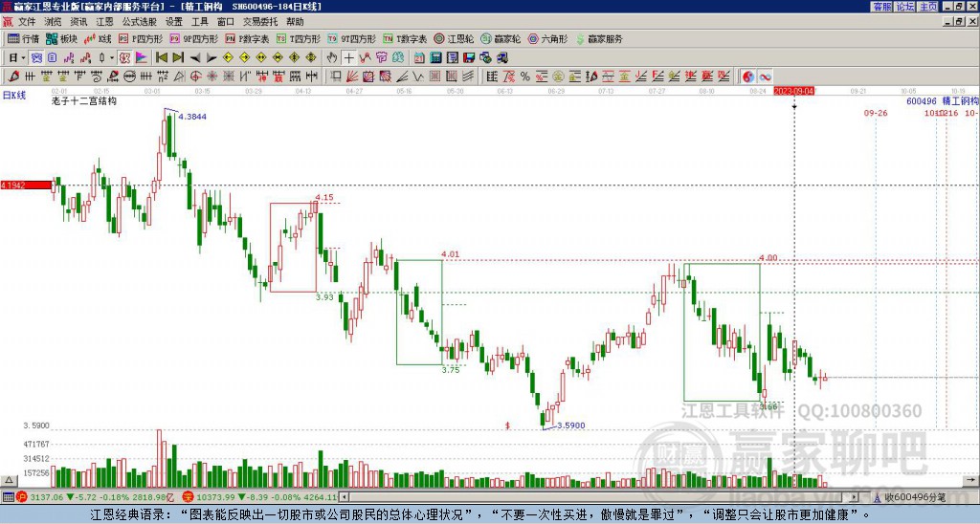Open the calculator icon

435,58
